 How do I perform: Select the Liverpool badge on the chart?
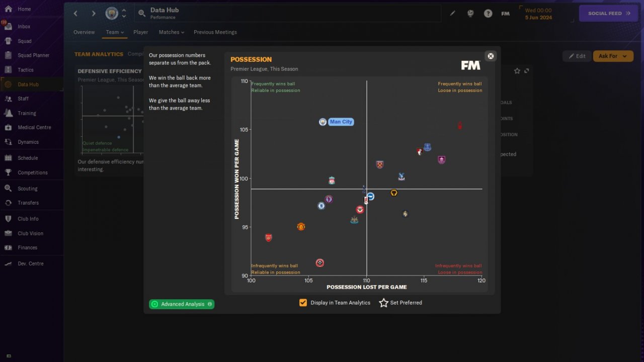tap(332, 180)
